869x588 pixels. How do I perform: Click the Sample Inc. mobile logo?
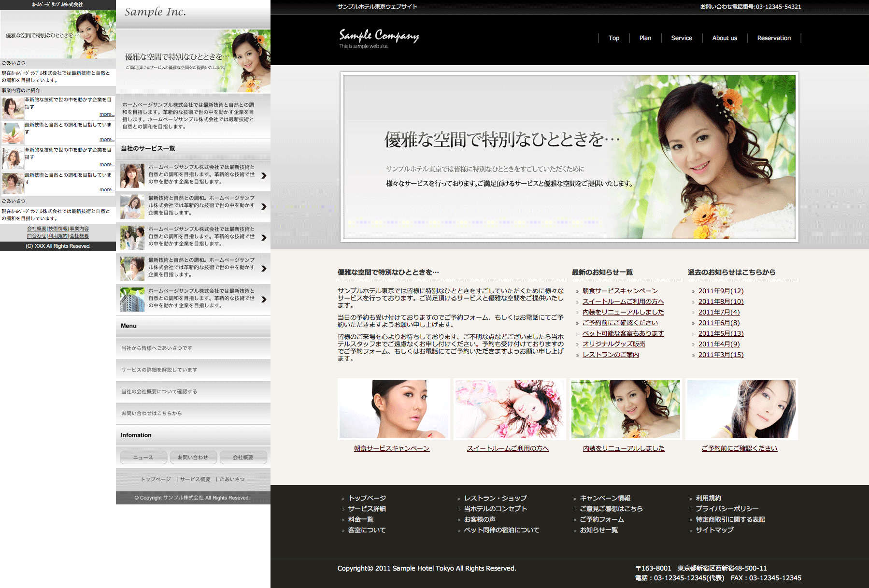(155, 12)
